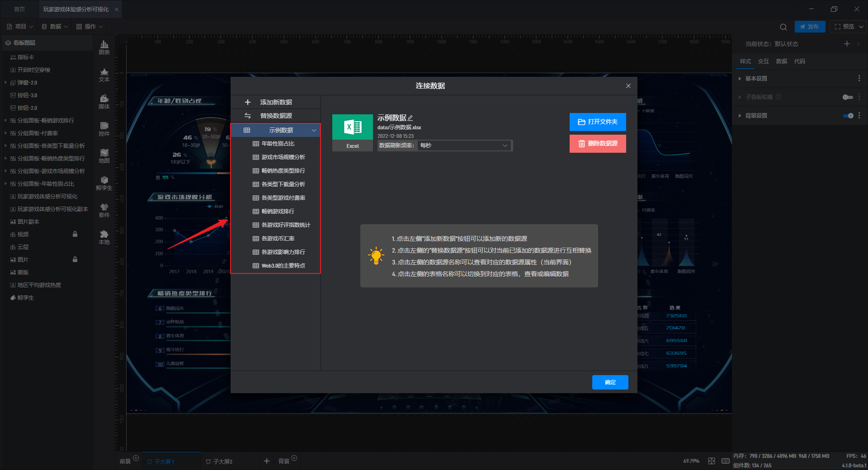Open the 控件 controls component panel
Image resolution: width=868 pixels, height=470 pixels.
tap(104, 129)
